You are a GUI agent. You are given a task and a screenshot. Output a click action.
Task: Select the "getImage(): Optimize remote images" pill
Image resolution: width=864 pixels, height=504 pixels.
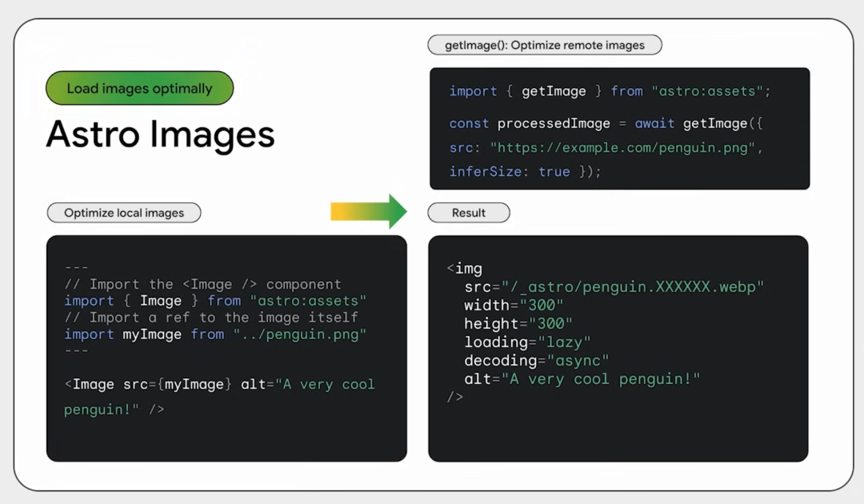pyautogui.click(x=545, y=45)
